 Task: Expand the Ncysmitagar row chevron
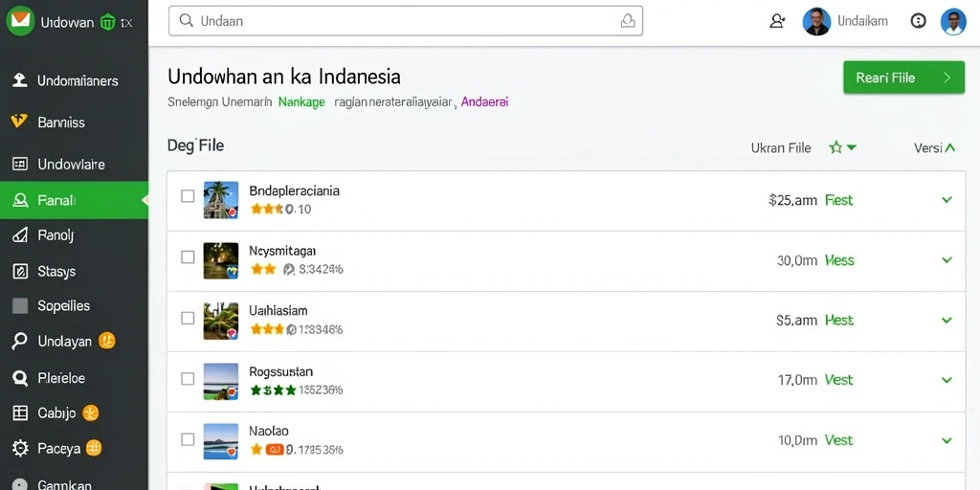pyautogui.click(x=947, y=260)
